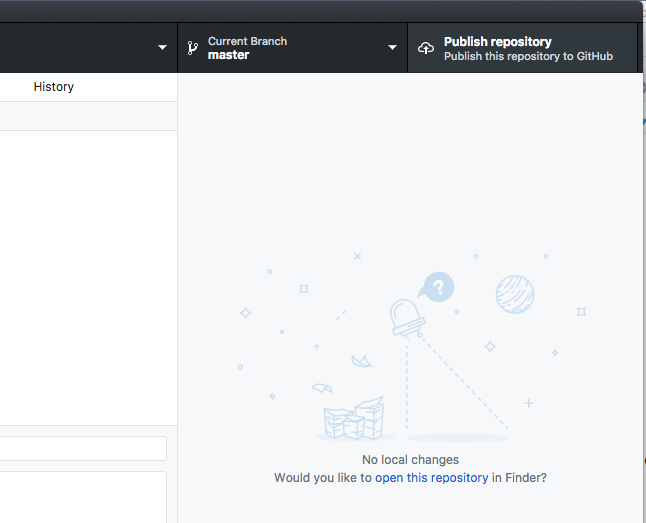This screenshot has width=646, height=523.
Task: Focus the commit summary input field
Action: coord(83,448)
